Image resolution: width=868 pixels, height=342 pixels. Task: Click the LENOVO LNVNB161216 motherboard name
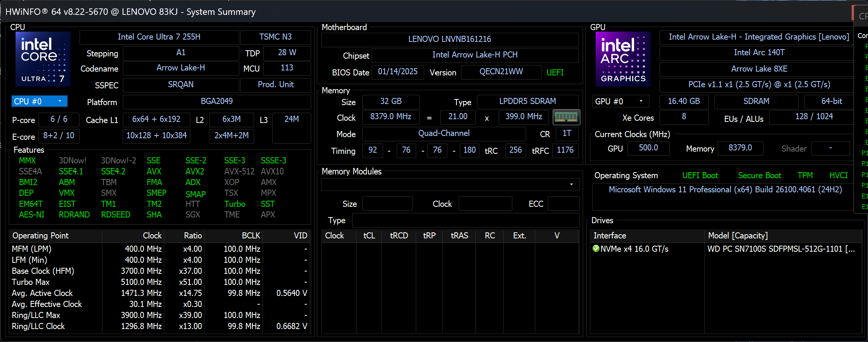tap(450, 39)
